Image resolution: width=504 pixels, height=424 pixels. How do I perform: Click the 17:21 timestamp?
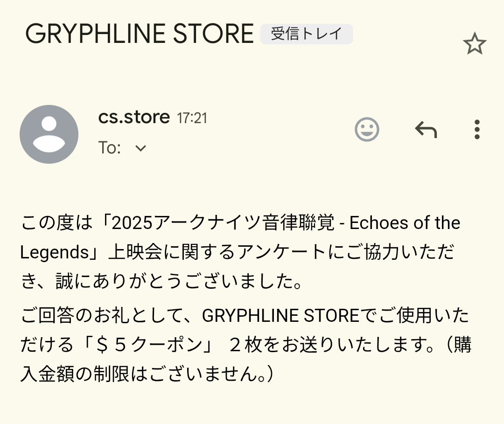192,118
